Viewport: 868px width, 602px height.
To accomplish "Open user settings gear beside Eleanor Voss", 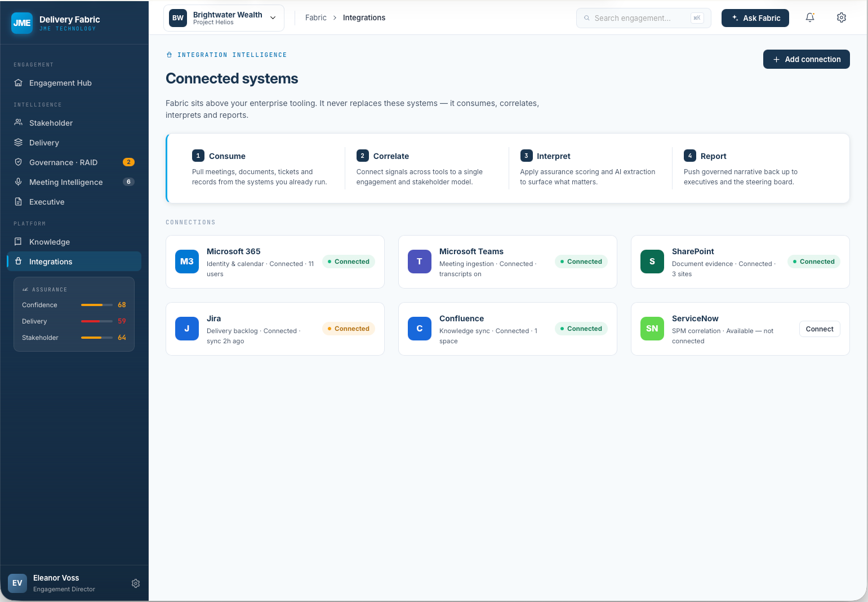I will pyautogui.click(x=136, y=583).
